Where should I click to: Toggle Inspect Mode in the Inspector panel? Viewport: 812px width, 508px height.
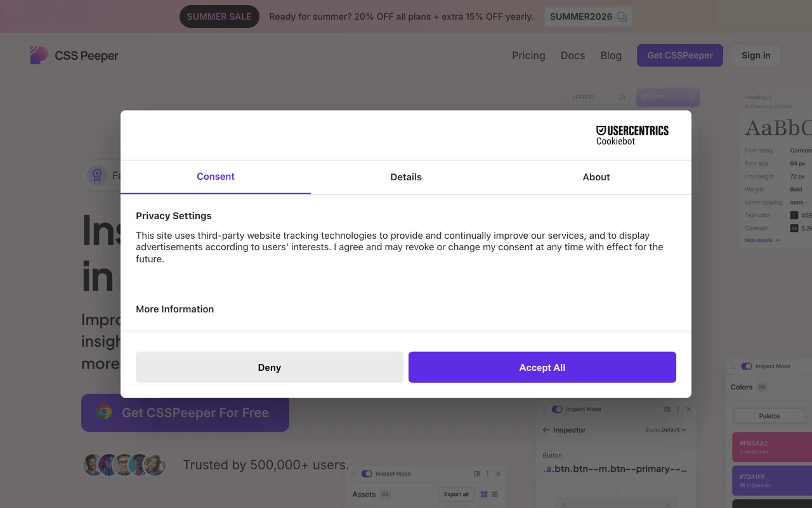(557, 410)
